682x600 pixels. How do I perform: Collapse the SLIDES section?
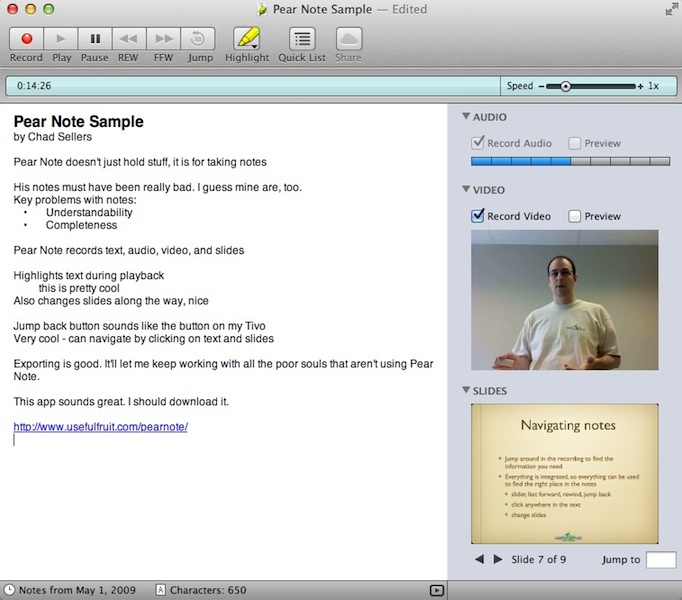466,391
